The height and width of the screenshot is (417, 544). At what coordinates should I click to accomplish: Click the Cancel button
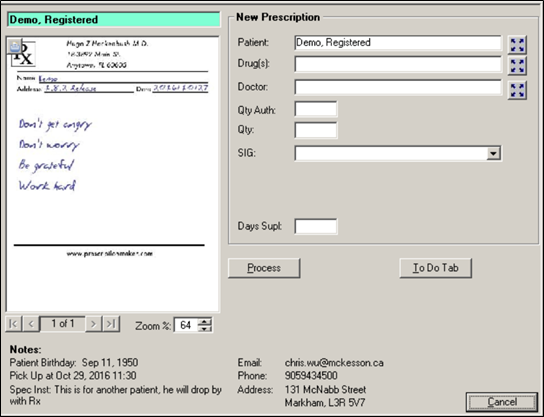click(502, 402)
